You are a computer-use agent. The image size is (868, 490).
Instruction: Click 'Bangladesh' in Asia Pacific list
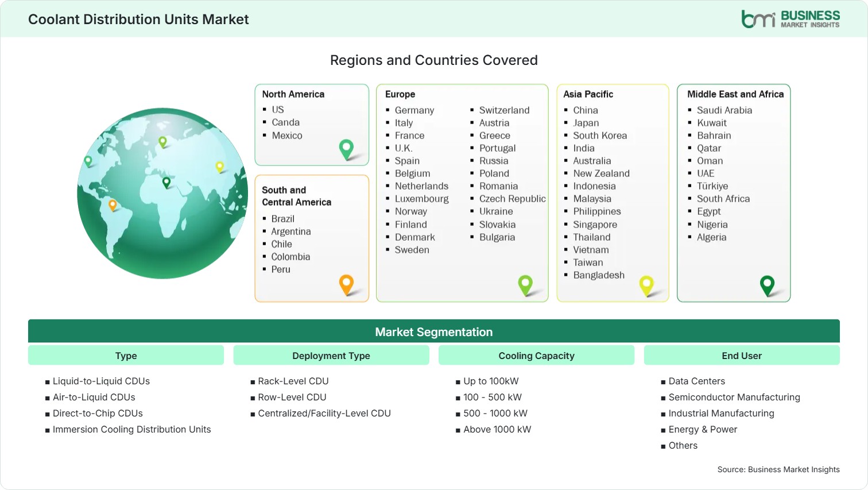tap(599, 275)
